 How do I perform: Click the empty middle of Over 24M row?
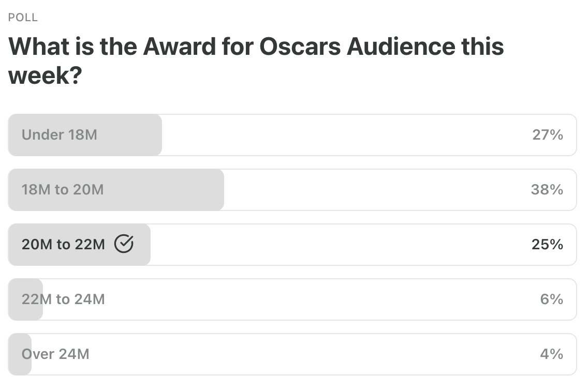[x=311, y=354]
